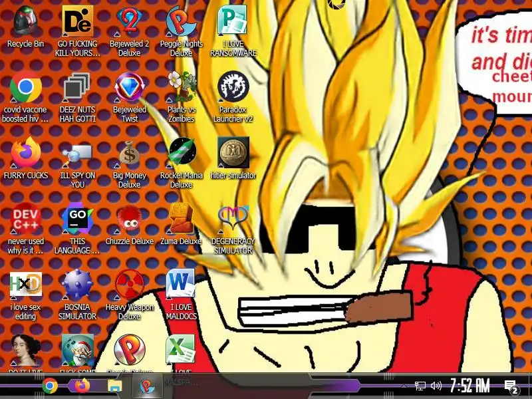Screen dimensions: 532x399
Task: Open Firefox from the taskbar
Action: 82,386
